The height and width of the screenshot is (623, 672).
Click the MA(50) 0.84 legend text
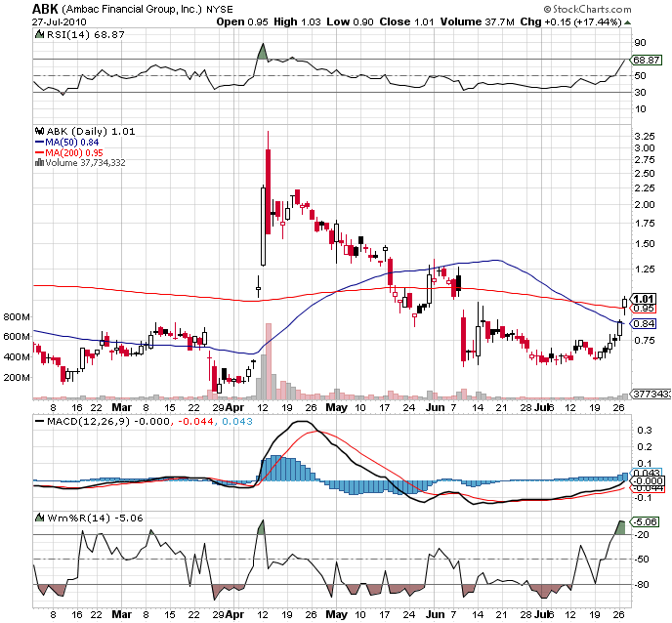pos(72,143)
